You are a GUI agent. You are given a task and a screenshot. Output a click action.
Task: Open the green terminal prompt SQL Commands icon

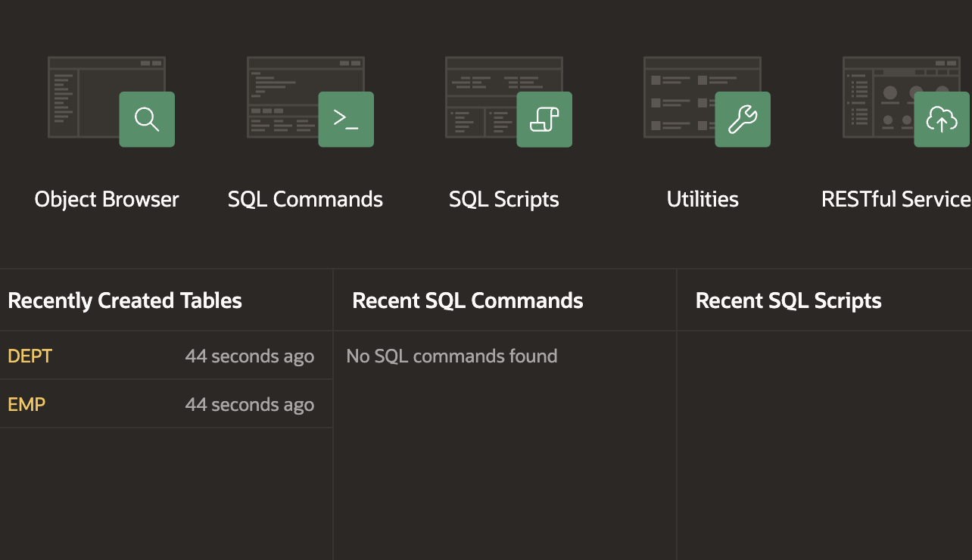tap(346, 120)
